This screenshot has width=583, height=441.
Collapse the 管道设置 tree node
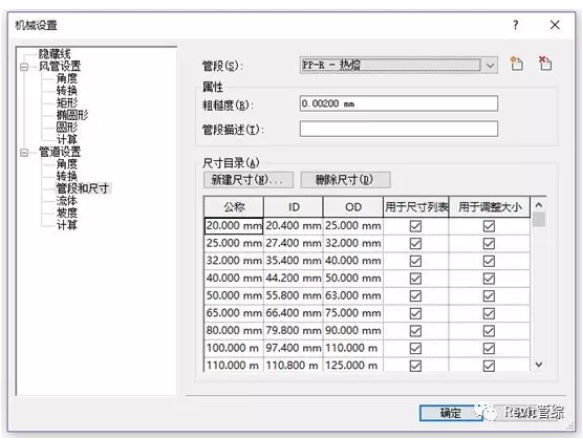click(x=24, y=152)
